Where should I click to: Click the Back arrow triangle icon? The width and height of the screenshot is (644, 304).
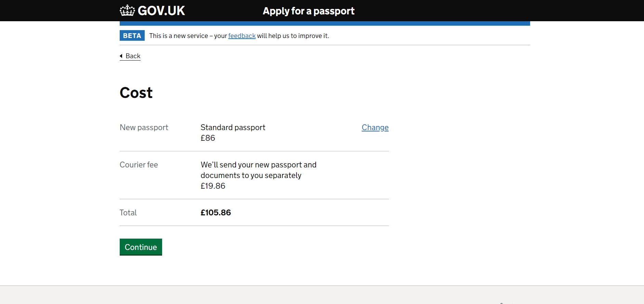(121, 56)
